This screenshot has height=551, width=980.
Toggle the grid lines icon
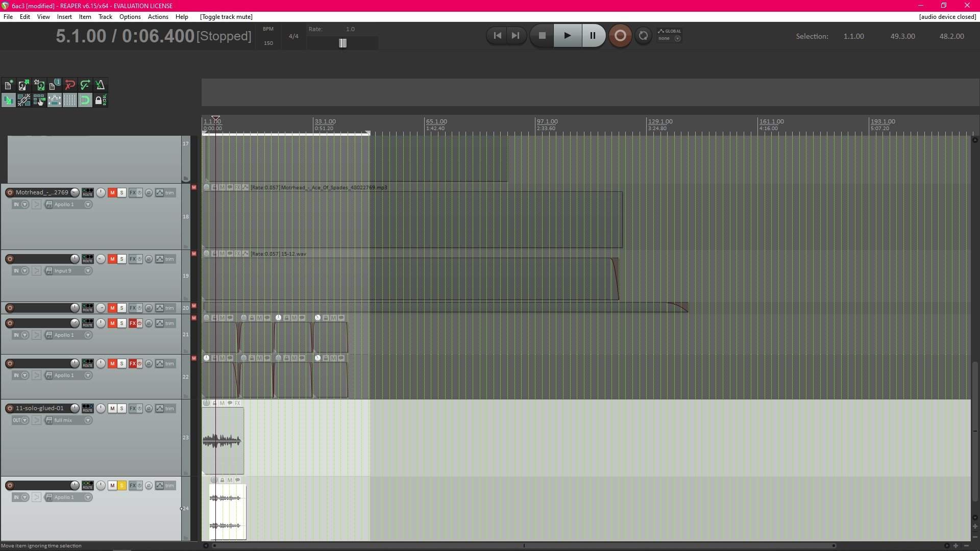[x=70, y=101]
